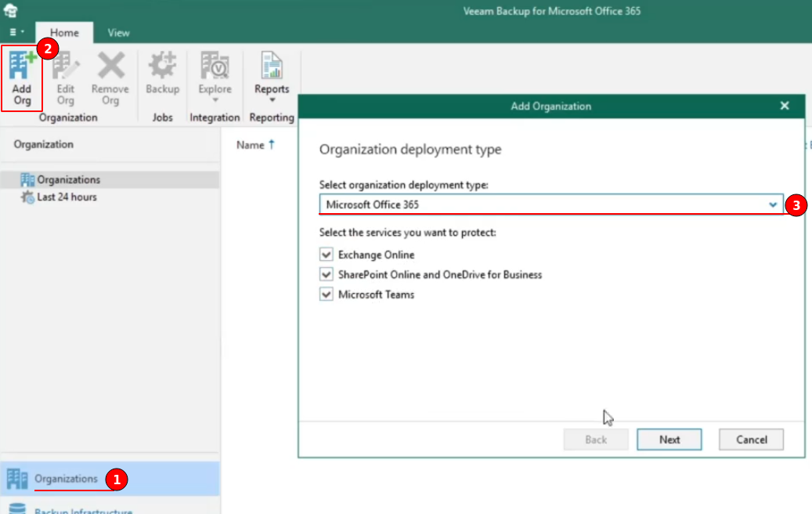
Task: Expand the Explore dropdown arrow
Action: click(x=215, y=100)
